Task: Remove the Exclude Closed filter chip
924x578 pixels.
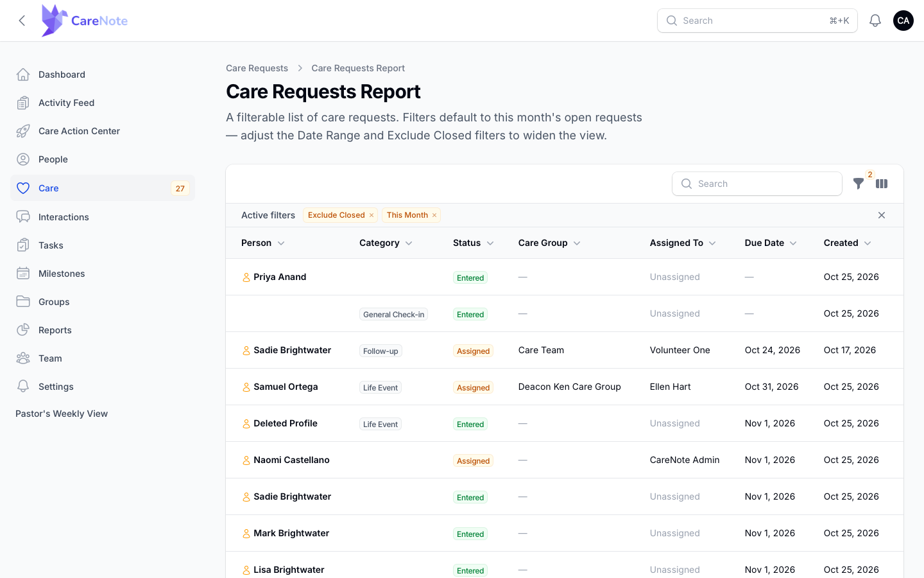Action: [x=372, y=215]
